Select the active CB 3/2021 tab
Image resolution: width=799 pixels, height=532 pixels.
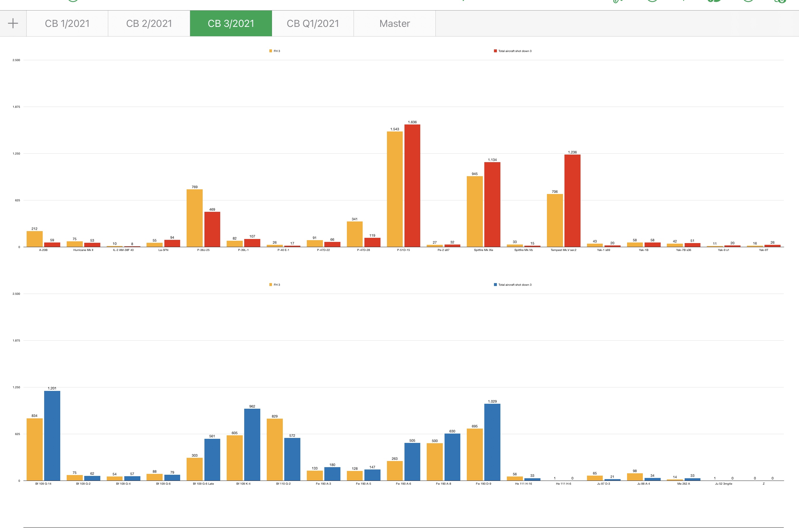pyautogui.click(x=231, y=23)
